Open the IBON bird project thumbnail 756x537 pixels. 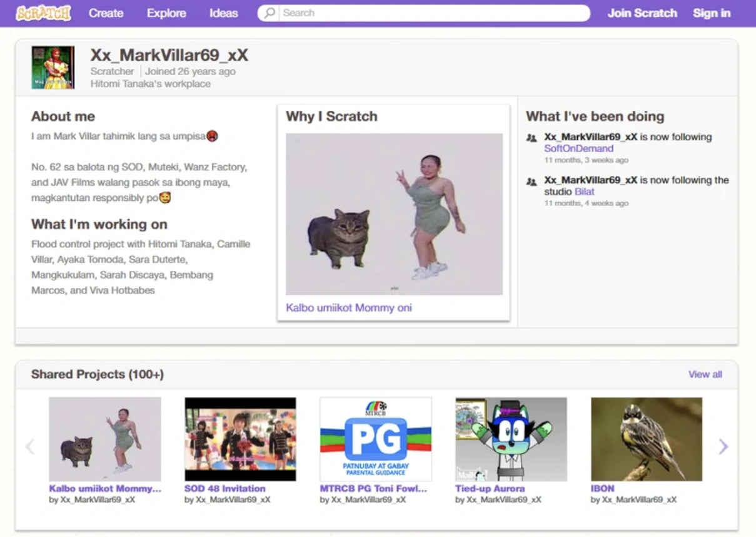(647, 439)
